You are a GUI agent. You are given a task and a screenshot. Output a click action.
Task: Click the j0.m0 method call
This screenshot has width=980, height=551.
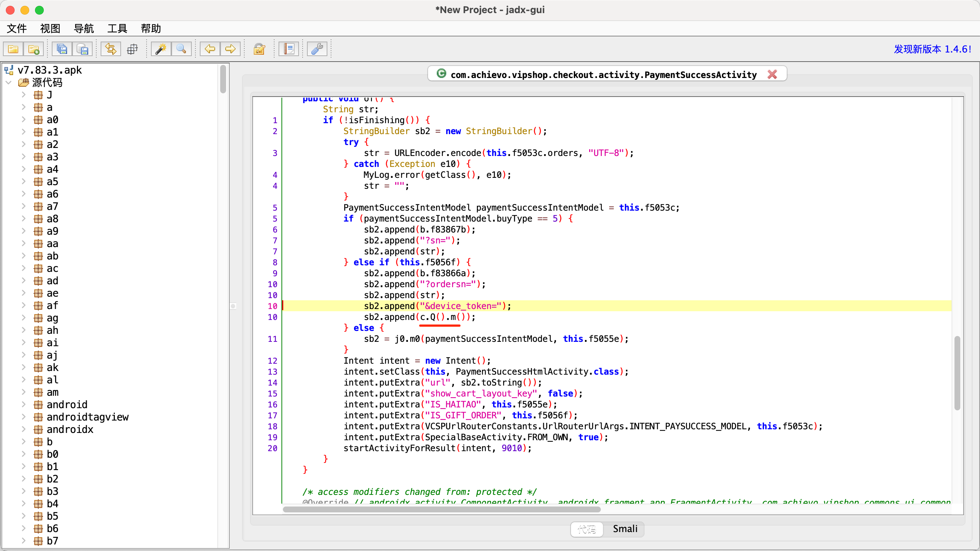(x=407, y=339)
